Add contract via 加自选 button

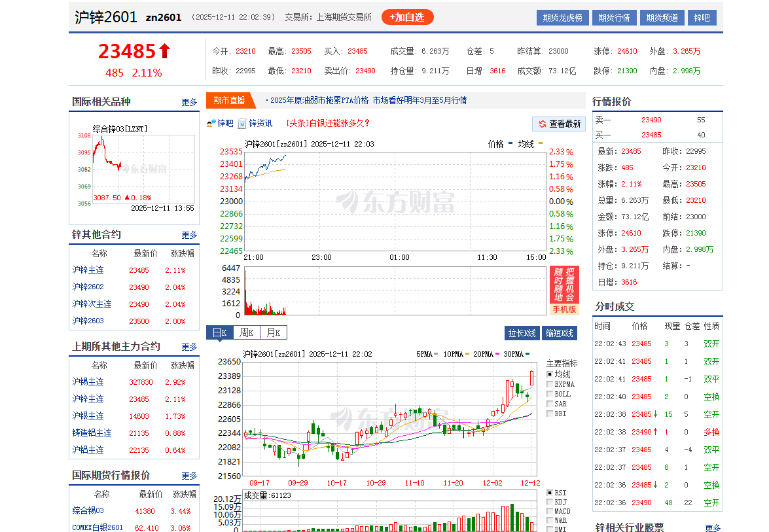pos(407,17)
